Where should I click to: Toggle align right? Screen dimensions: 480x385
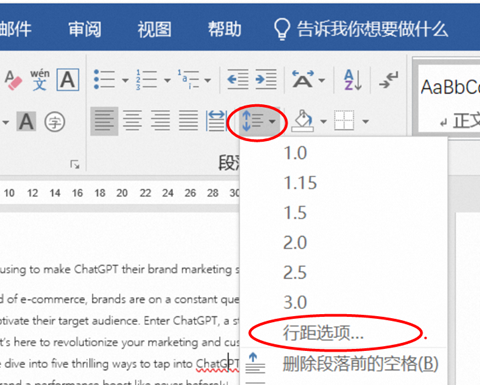click(160, 121)
